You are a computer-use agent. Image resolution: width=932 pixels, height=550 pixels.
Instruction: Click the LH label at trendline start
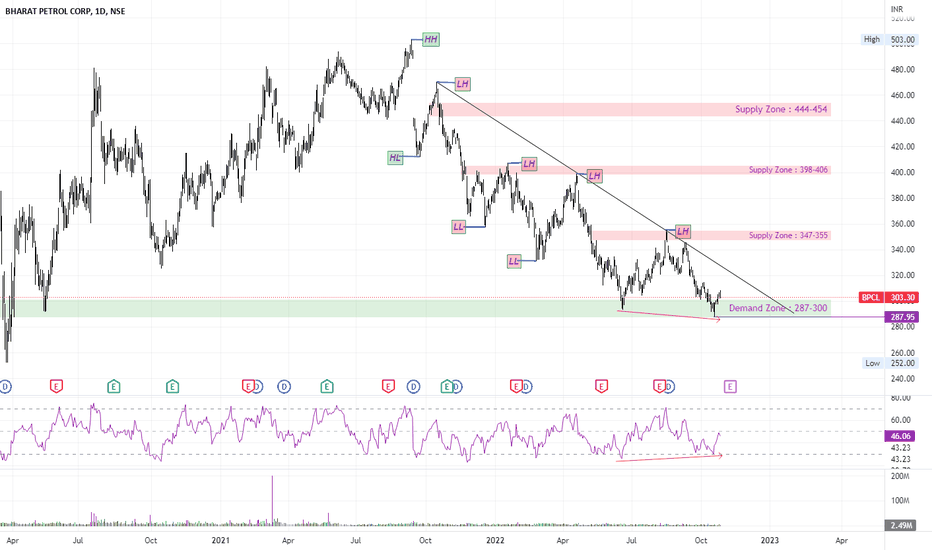point(462,84)
